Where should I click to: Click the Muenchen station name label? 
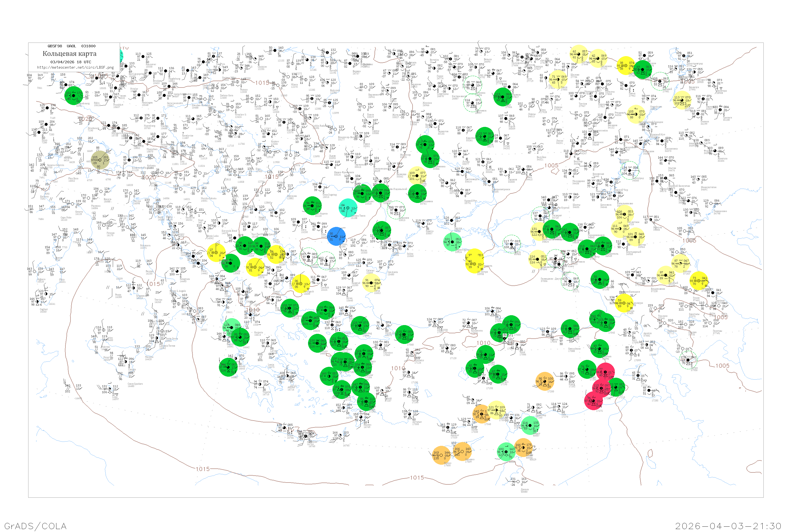point(152,149)
